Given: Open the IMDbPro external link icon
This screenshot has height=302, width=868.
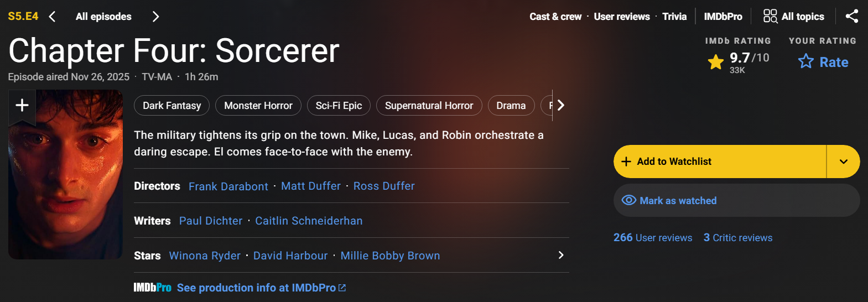Looking at the screenshot, I should [342, 288].
